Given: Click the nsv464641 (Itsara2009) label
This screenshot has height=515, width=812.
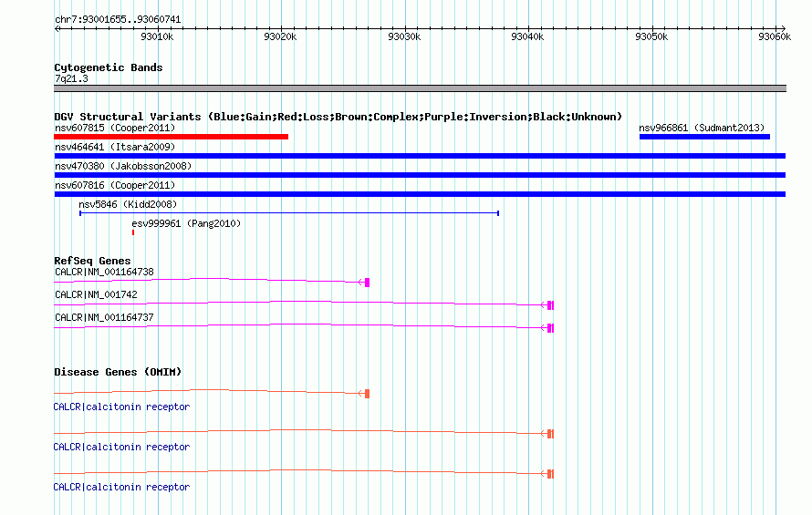Looking at the screenshot, I should pyautogui.click(x=115, y=147).
